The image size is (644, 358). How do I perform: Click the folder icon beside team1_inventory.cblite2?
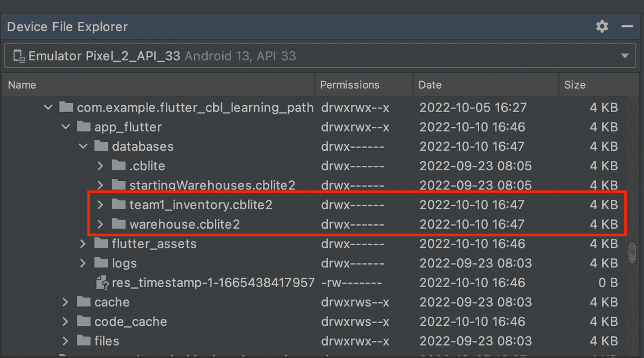coord(119,204)
